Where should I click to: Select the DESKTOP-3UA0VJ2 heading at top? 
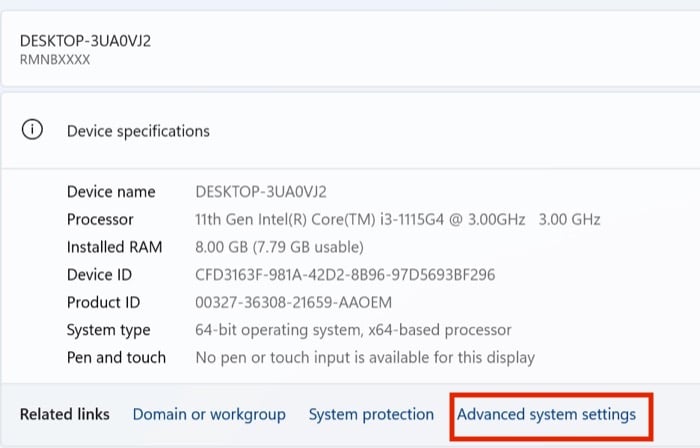pyautogui.click(x=85, y=41)
